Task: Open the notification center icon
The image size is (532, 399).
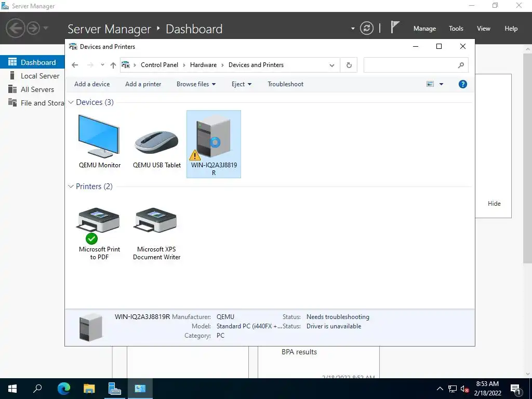Action: [x=516, y=389]
